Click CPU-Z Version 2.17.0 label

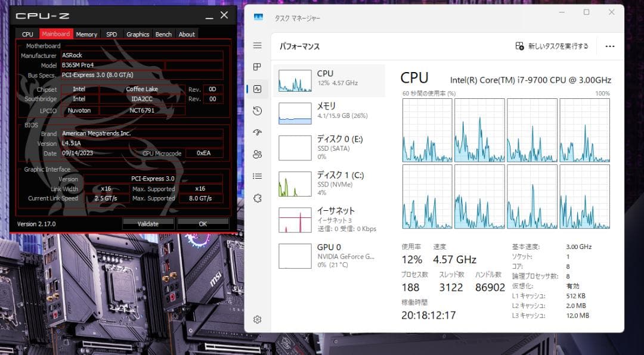click(x=36, y=224)
